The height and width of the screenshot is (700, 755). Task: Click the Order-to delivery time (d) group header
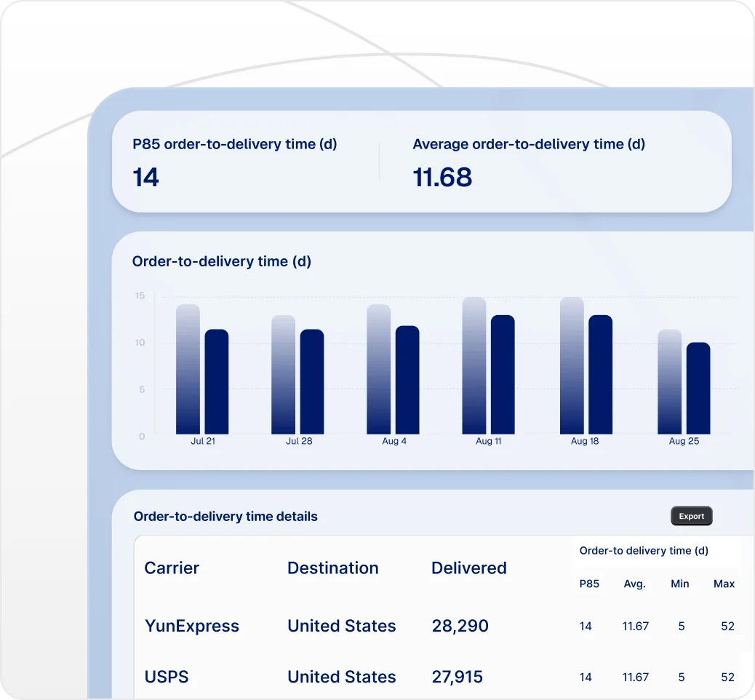(x=644, y=551)
